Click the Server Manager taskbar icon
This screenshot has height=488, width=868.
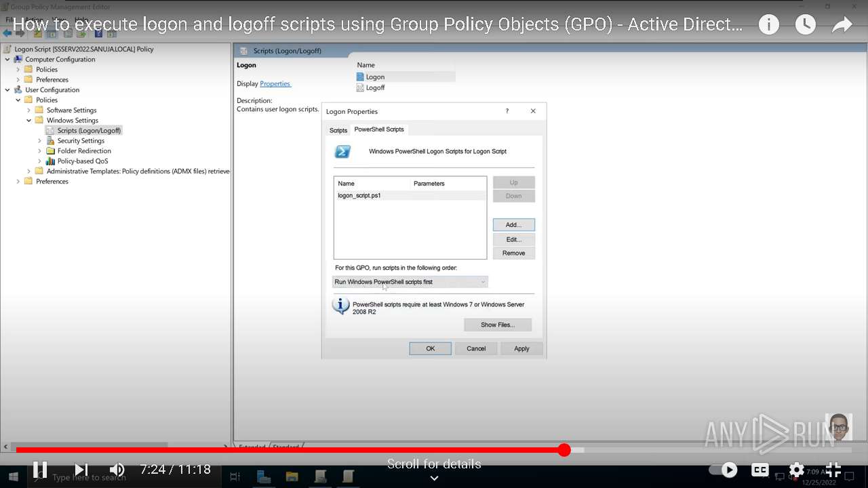point(263,476)
